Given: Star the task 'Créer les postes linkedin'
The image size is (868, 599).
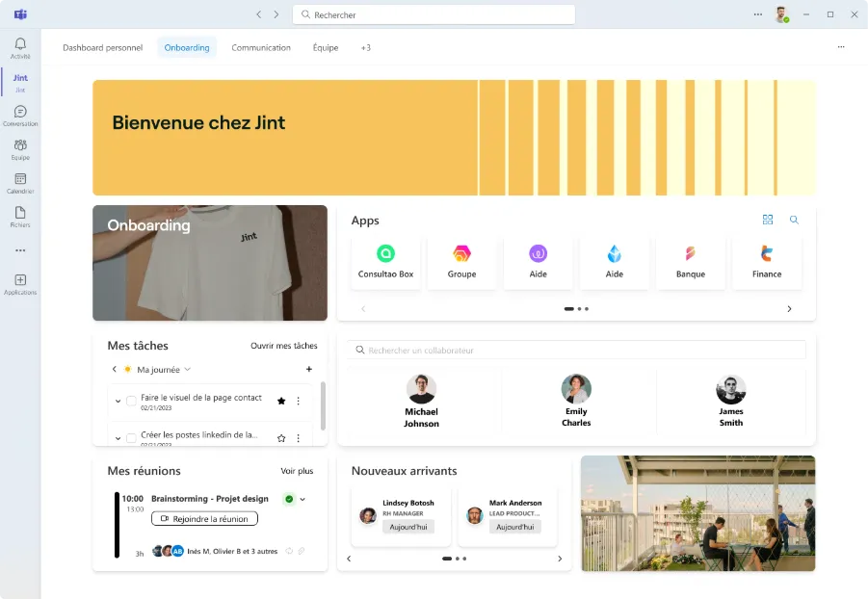Looking at the screenshot, I should tap(280, 436).
